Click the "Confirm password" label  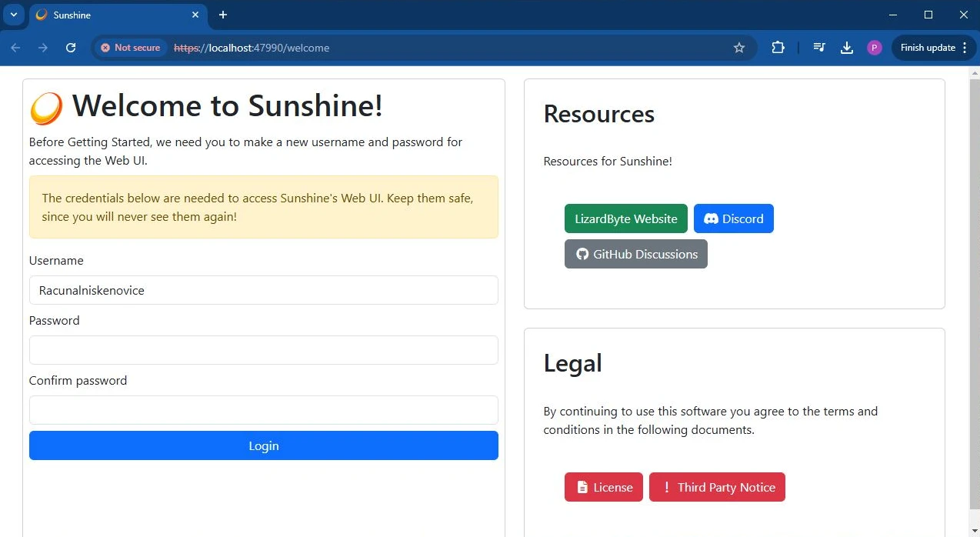78,380
